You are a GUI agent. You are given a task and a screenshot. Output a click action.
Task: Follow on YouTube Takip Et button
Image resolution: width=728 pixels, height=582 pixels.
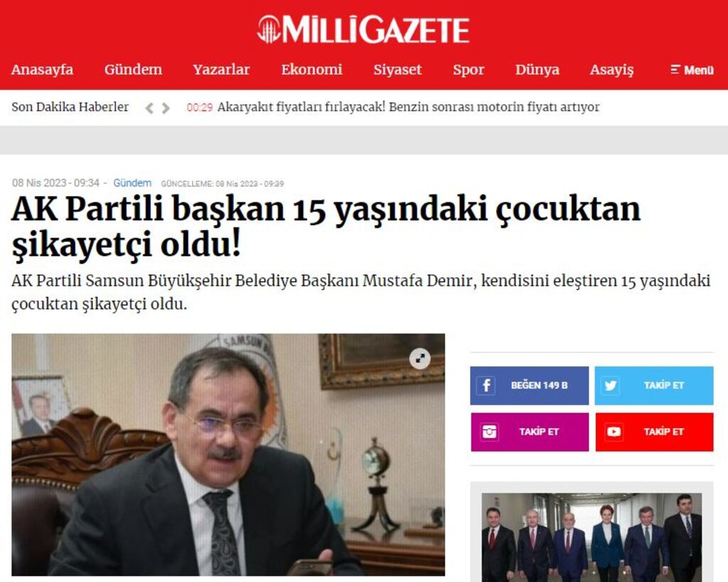pyautogui.click(x=654, y=431)
